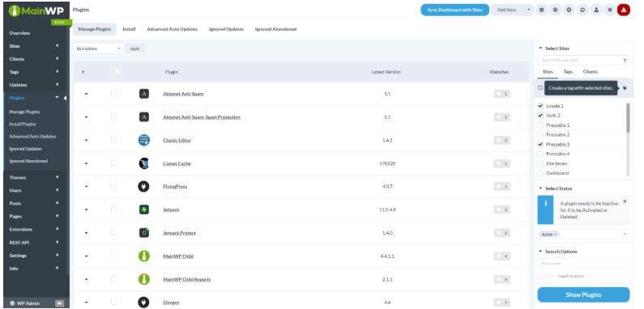Open the chat bubble icon in top bar
This screenshot has height=309, width=644.
point(582,10)
